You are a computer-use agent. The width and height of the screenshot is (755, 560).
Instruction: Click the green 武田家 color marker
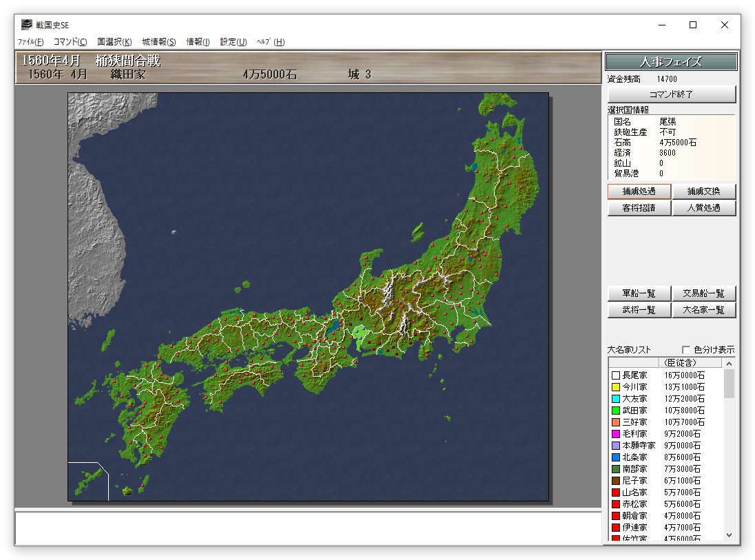tap(615, 411)
